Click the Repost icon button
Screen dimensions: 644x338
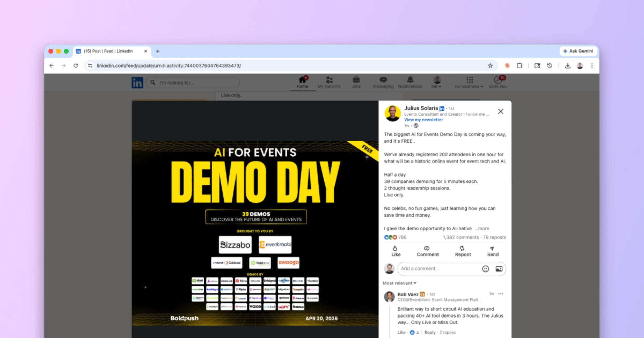point(462,248)
